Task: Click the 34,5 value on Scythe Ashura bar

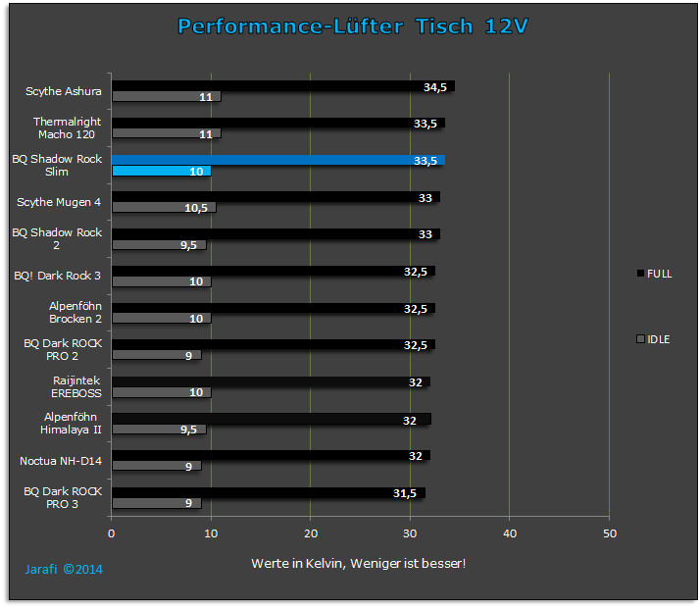Action: coord(435,87)
